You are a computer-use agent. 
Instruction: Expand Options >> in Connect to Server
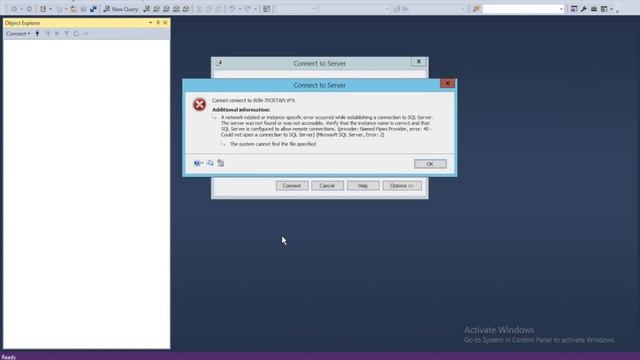(402, 186)
